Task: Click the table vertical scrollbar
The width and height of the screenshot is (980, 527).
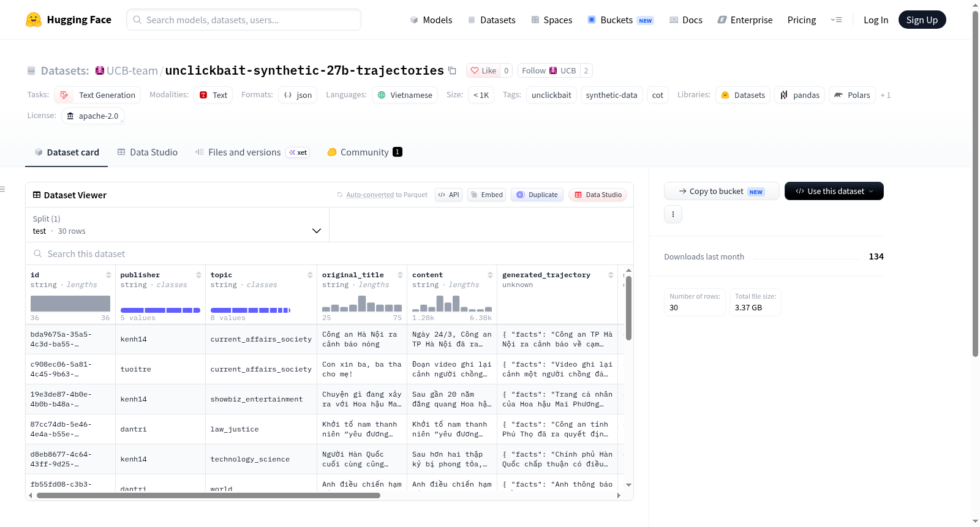Action: click(x=628, y=308)
